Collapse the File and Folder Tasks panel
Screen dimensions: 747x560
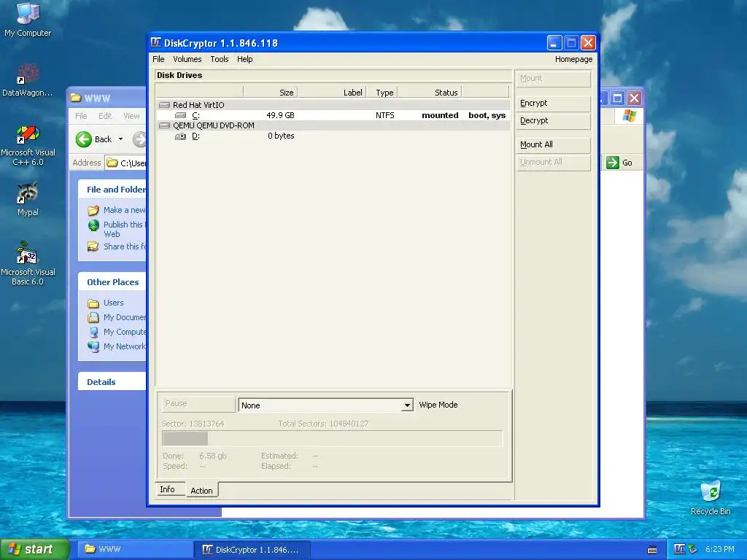tap(112, 190)
